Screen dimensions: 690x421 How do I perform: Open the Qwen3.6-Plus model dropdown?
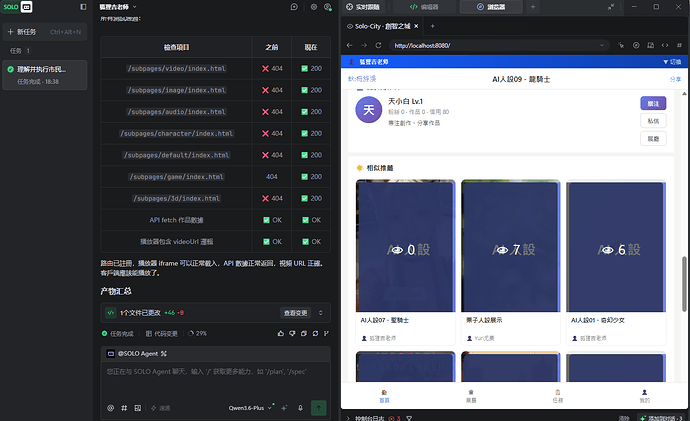250,408
